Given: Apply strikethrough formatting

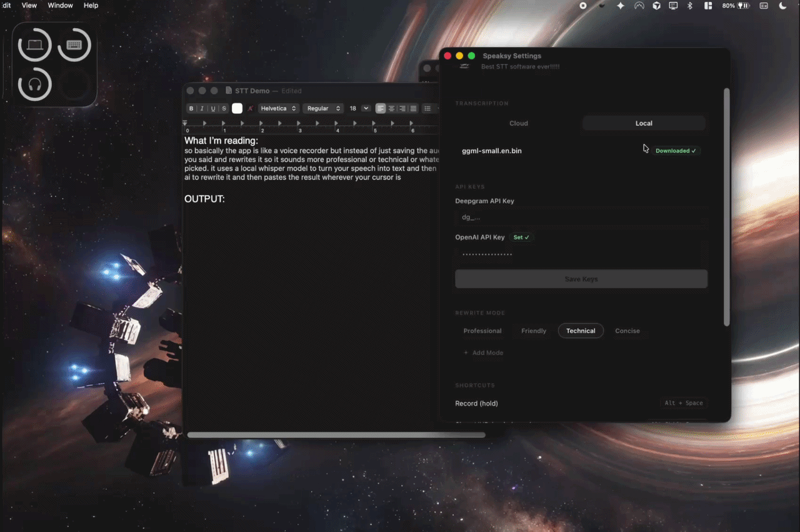Looking at the screenshot, I should click(223, 108).
